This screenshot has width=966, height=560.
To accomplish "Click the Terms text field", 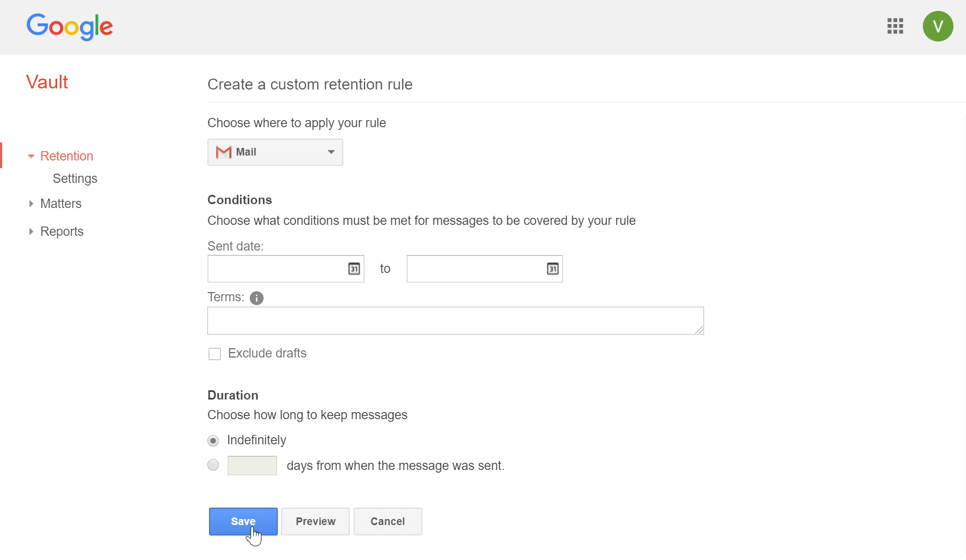I will (455, 320).
